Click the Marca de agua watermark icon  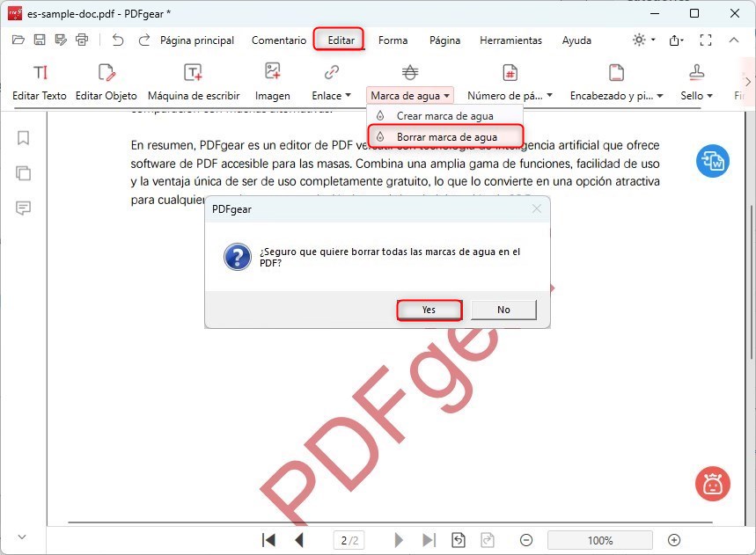[410, 73]
